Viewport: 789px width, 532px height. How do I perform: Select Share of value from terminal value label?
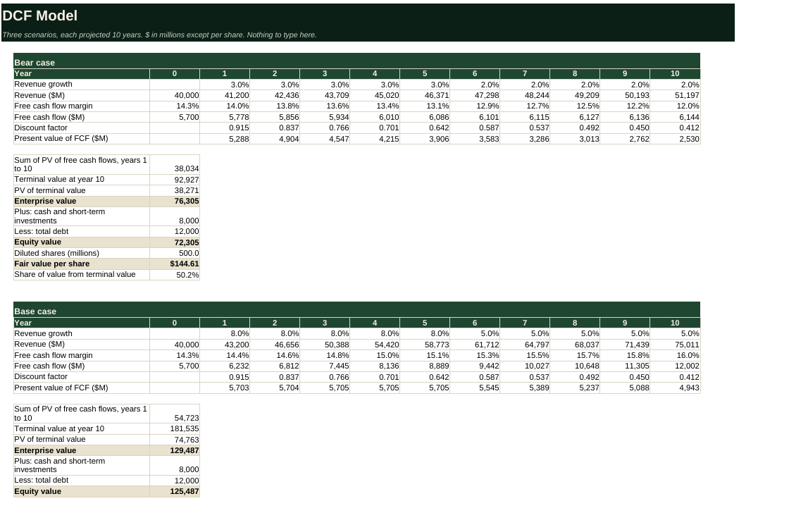click(82, 275)
